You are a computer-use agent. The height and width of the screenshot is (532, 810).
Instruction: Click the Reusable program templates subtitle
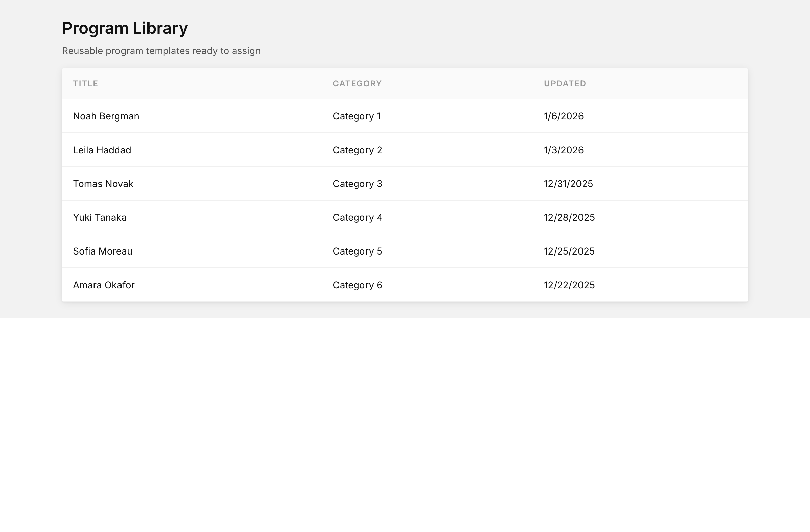[x=161, y=51]
